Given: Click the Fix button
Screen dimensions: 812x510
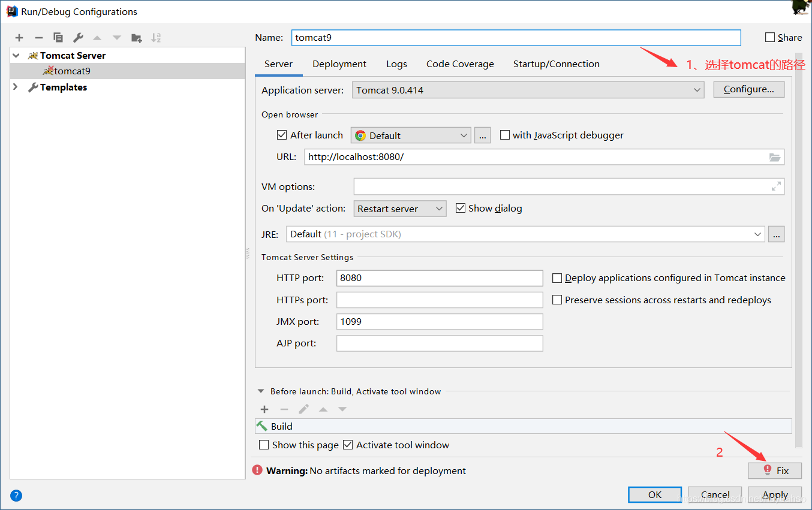Looking at the screenshot, I should tap(775, 470).
